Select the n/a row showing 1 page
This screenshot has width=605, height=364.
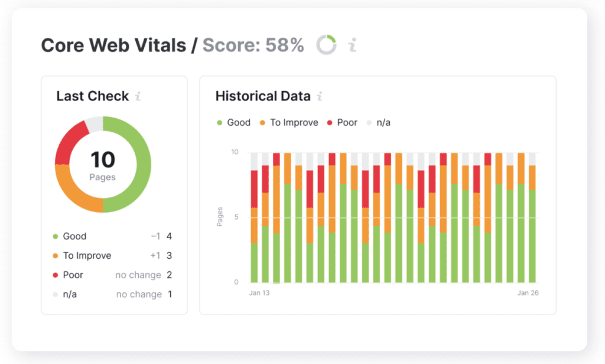tap(112, 294)
